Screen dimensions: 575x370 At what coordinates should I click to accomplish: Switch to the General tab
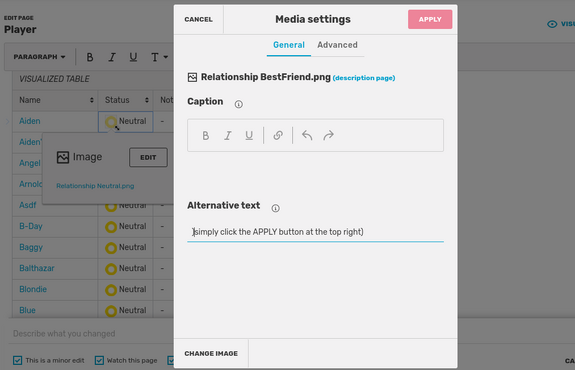pyautogui.click(x=289, y=45)
